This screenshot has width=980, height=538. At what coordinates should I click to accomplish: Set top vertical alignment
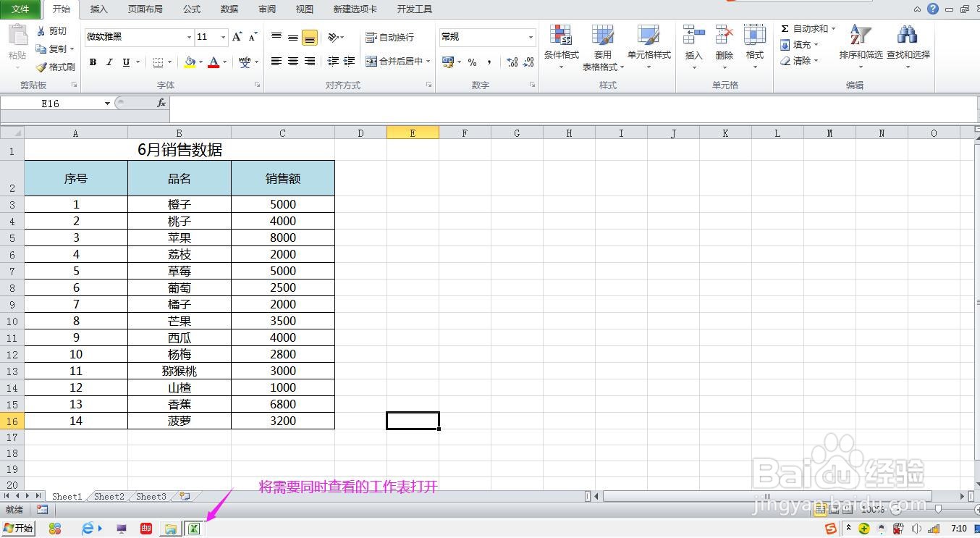(x=276, y=37)
